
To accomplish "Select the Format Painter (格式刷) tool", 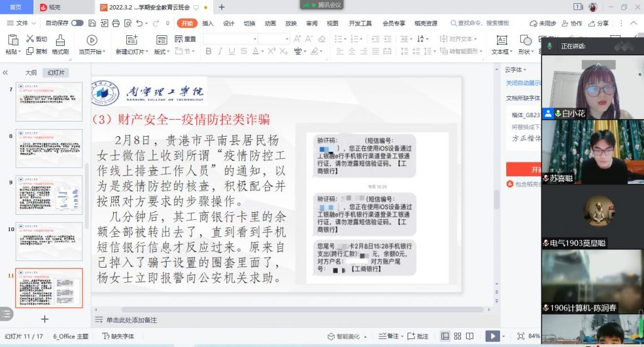I will tap(60, 44).
